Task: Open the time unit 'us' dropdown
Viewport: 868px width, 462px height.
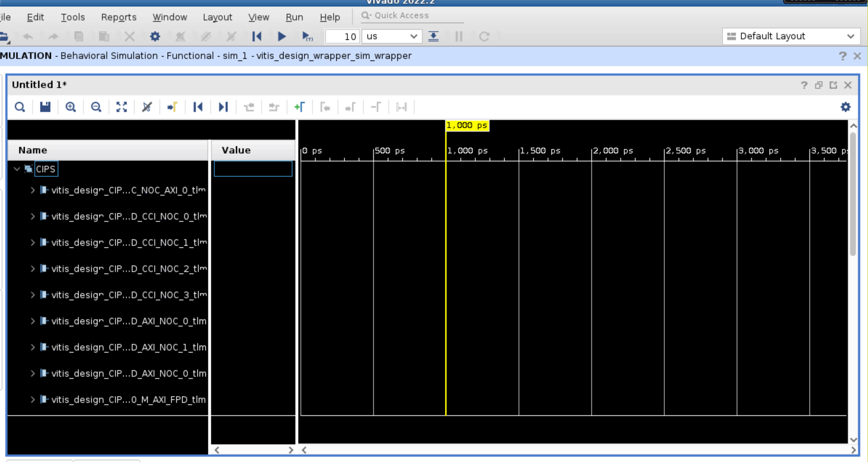Action: (x=392, y=36)
